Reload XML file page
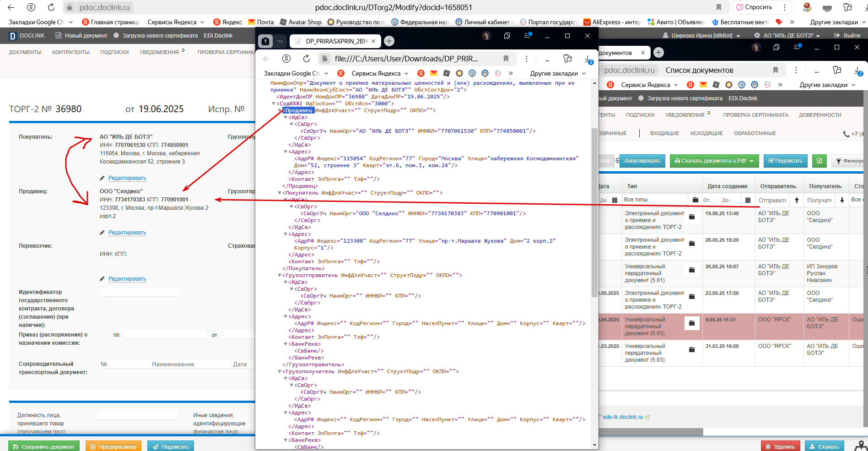 click(x=307, y=59)
